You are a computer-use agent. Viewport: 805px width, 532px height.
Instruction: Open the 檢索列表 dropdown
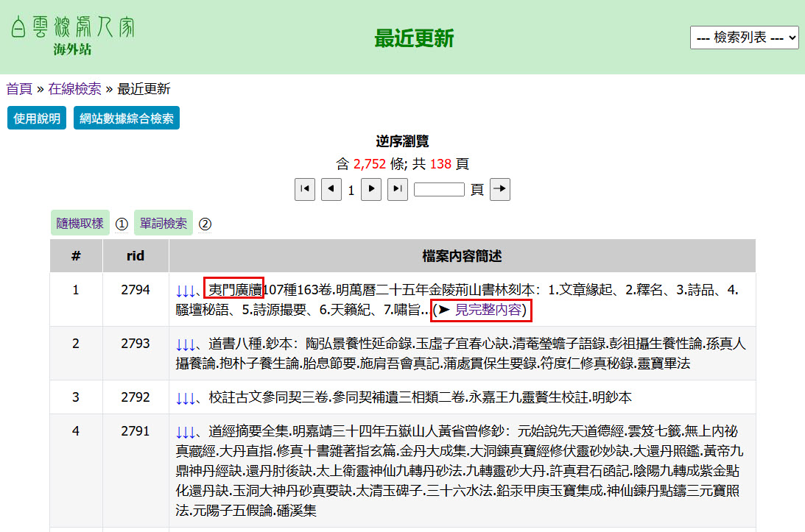point(744,38)
